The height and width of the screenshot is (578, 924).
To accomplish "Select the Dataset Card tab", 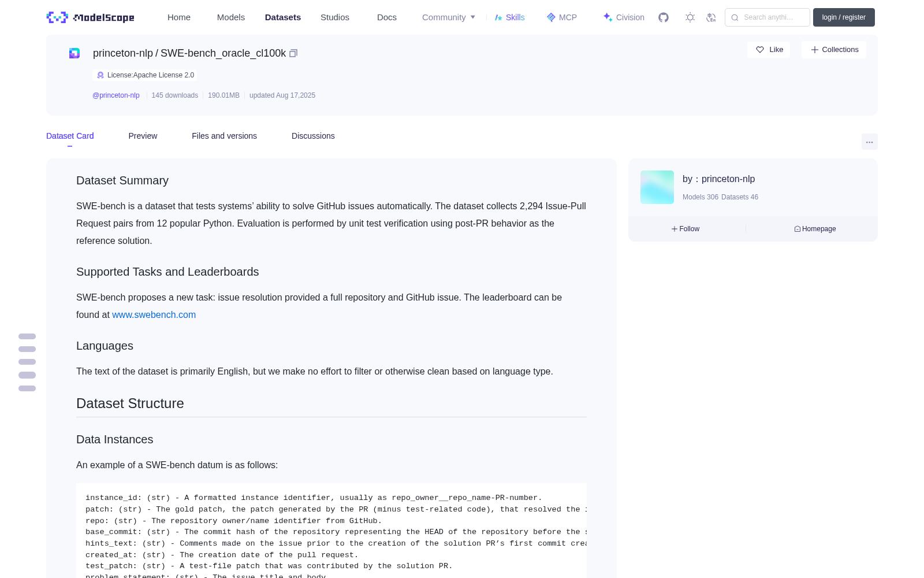I will [x=70, y=136].
